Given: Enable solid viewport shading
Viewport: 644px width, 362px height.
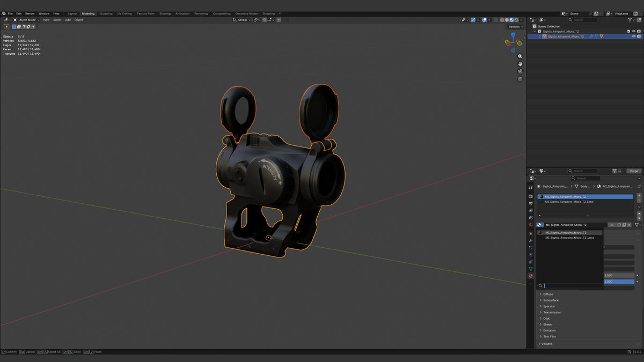Looking at the screenshot, I should (507, 20).
